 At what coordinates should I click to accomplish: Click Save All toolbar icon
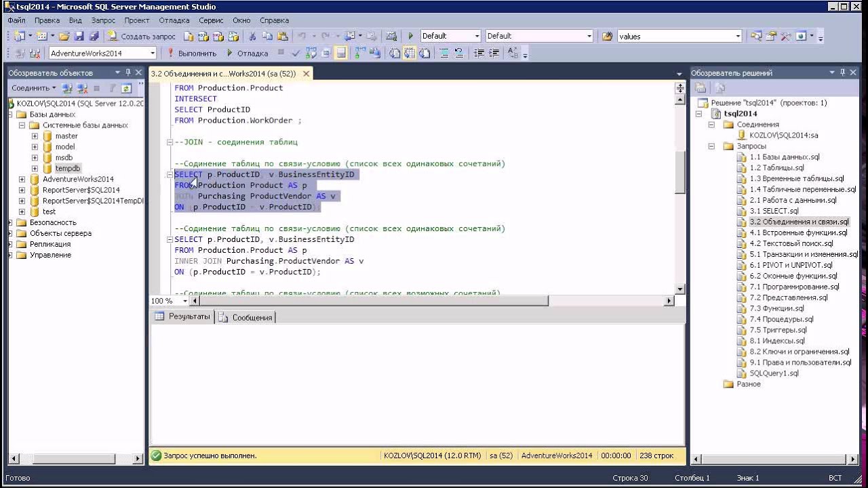pyautogui.click(x=94, y=36)
